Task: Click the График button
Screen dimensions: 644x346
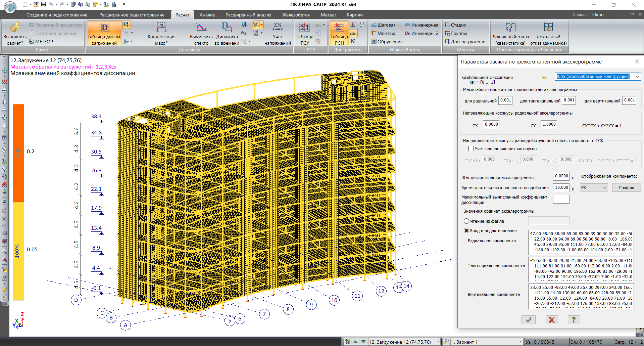Action: 626,187
